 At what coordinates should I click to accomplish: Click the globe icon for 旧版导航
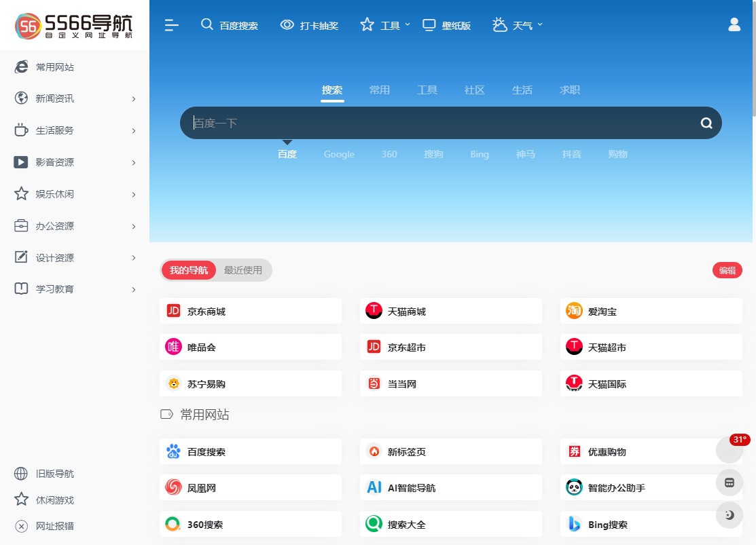(21, 474)
